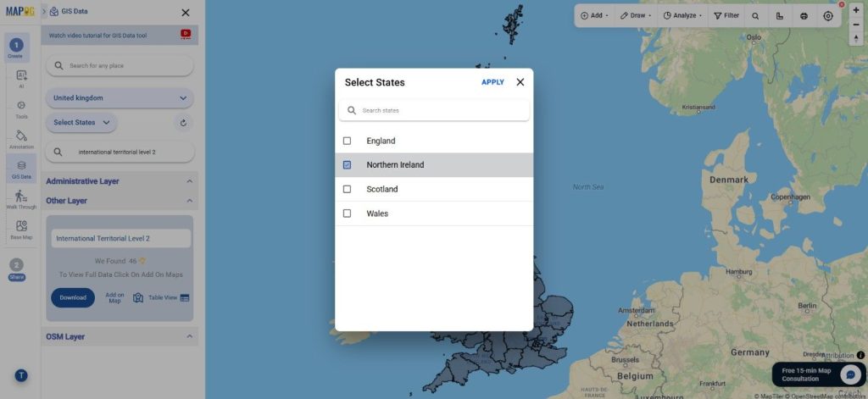Click the map icon beside Add on Map
868x399 pixels.
tap(138, 297)
